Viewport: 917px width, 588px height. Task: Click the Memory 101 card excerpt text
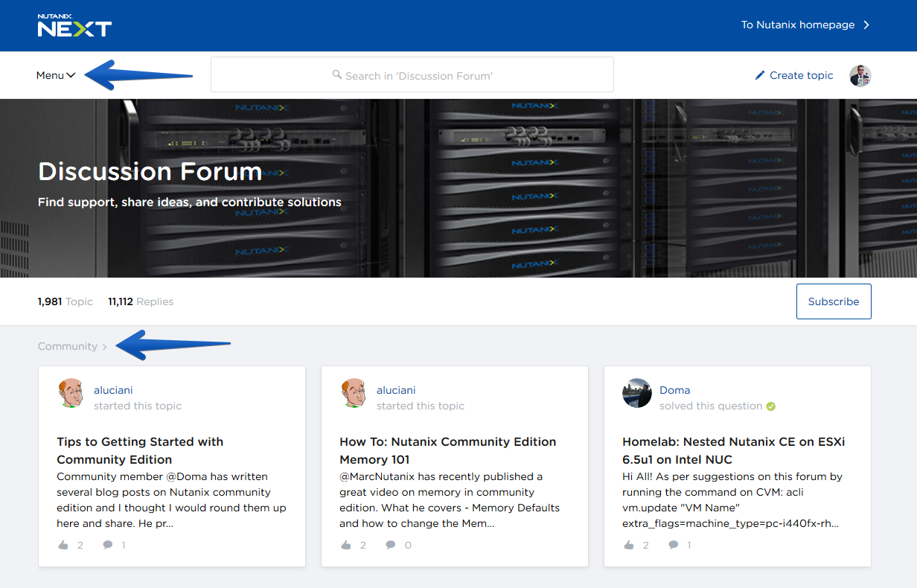coord(450,499)
